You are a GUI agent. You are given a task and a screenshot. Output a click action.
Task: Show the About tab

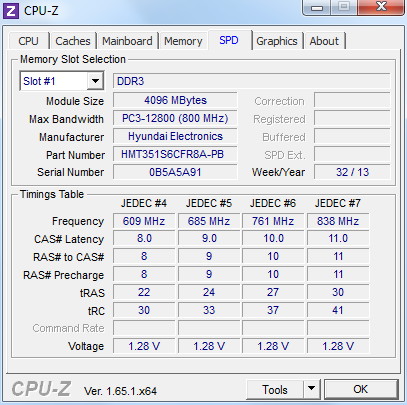tap(324, 41)
